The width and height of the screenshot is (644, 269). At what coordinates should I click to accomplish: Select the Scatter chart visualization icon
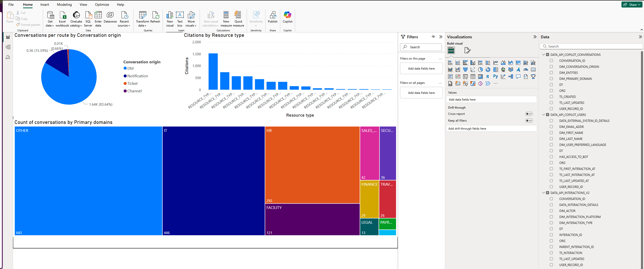[473, 70]
